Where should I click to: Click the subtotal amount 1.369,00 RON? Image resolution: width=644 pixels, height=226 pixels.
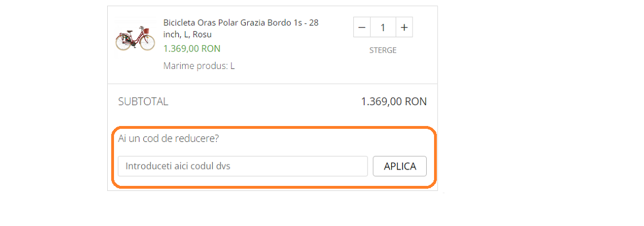click(x=393, y=102)
